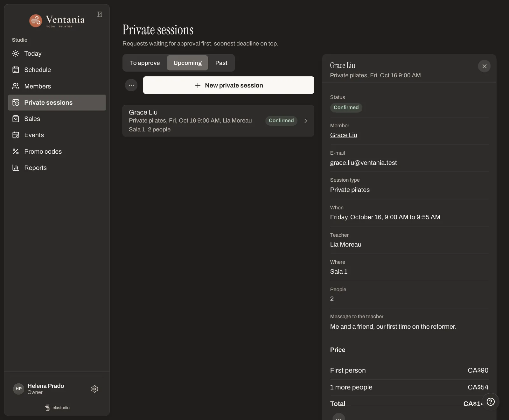Click the Promo codes percent icon
This screenshot has height=420, width=509.
(x=16, y=151)
